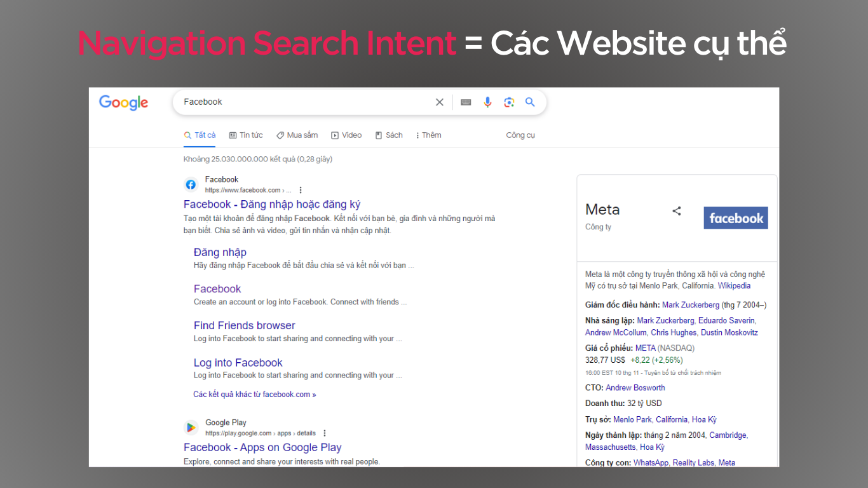Open three-dot options for Google Play result
868x488 pixels.
pos(325,433)
